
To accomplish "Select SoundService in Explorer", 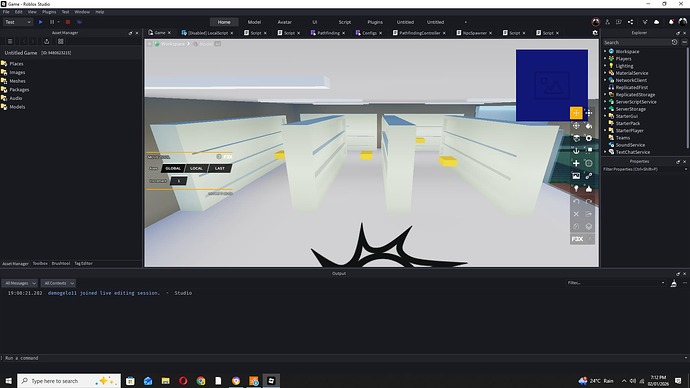I will [630, 145].
